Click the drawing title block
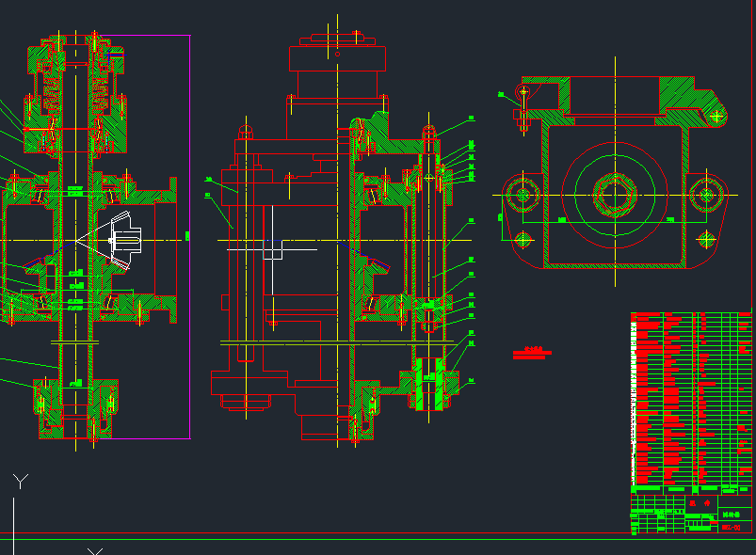Image resolution: width=756 pixels, height=555 pixels. (x=691, y=514)
